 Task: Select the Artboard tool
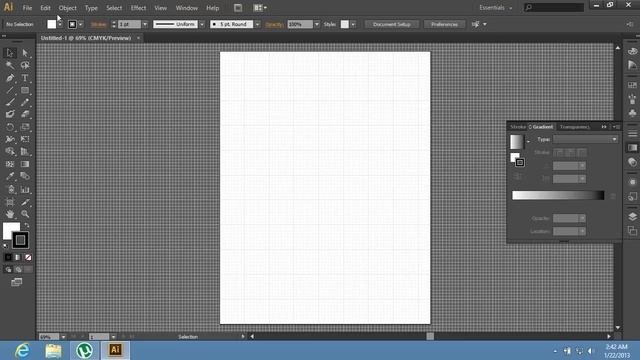(10, 202)
